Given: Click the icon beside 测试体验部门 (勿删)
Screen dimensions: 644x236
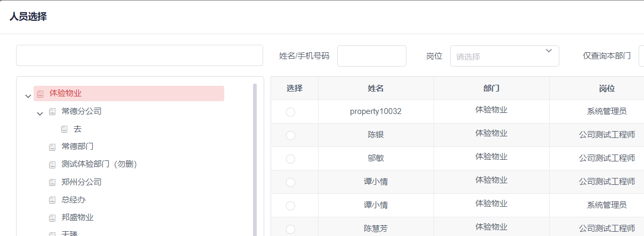Looking at the screenshot, I should tap(52, 165).
